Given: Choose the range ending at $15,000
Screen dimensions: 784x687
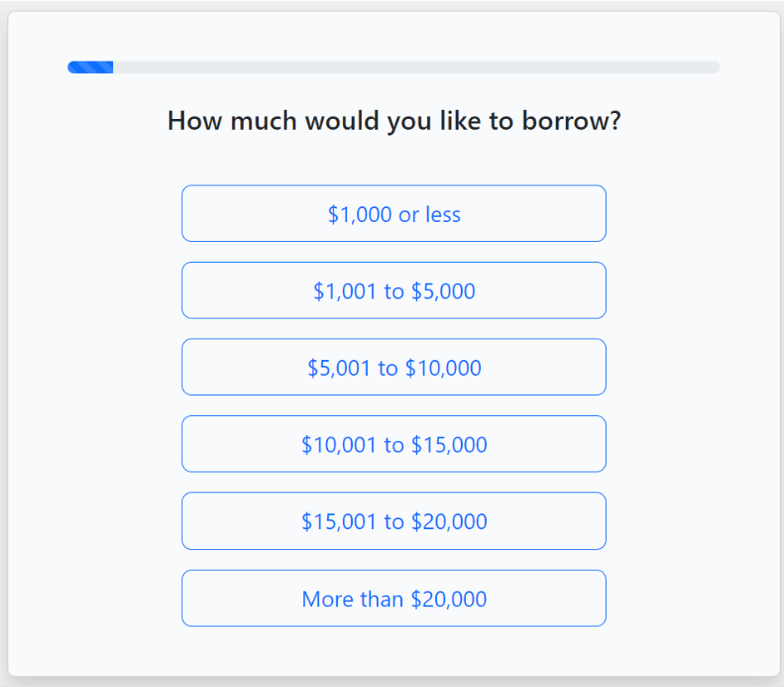Looking at the screenshot, I should point(394,444).
